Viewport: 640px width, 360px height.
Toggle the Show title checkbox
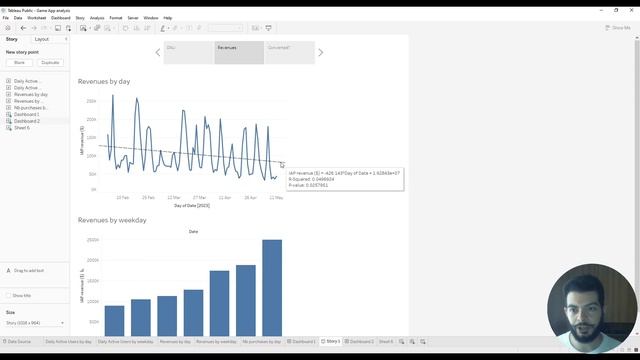pyautogui.click(x=8, y=296)
